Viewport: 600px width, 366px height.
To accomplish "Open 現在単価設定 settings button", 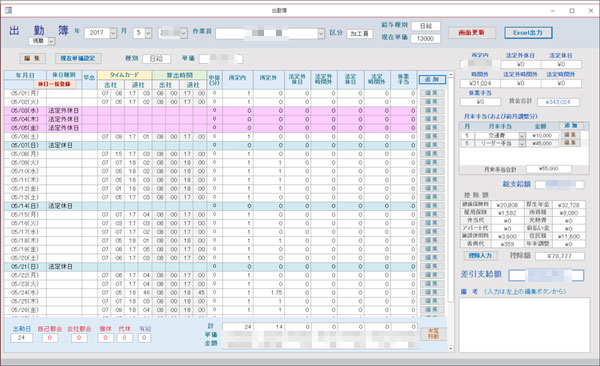I will [78, 58].
